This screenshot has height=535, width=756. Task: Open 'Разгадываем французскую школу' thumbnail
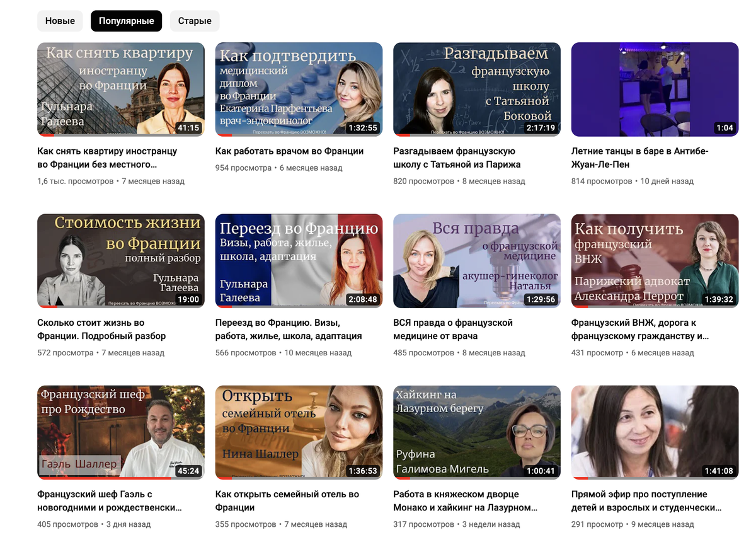(477, 89)
